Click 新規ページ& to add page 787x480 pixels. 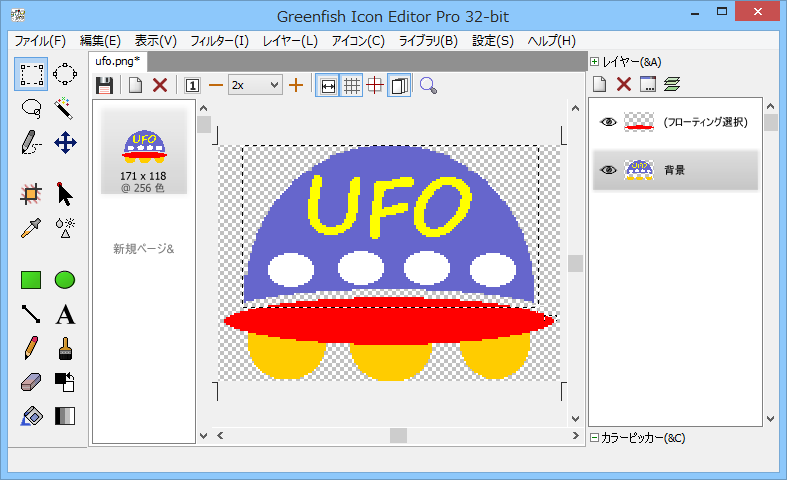pos(143,248)
